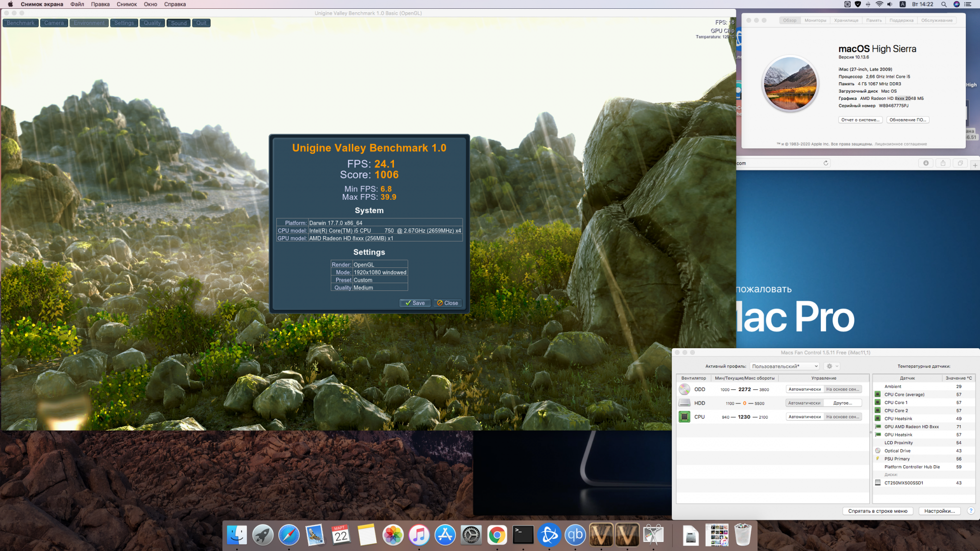Set ODD fan to Автоматически

pyautogui.click(x=804, y=389)
